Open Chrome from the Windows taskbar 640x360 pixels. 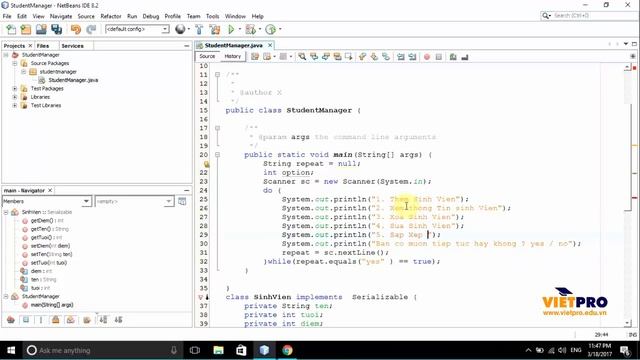[x=287, y=350]
